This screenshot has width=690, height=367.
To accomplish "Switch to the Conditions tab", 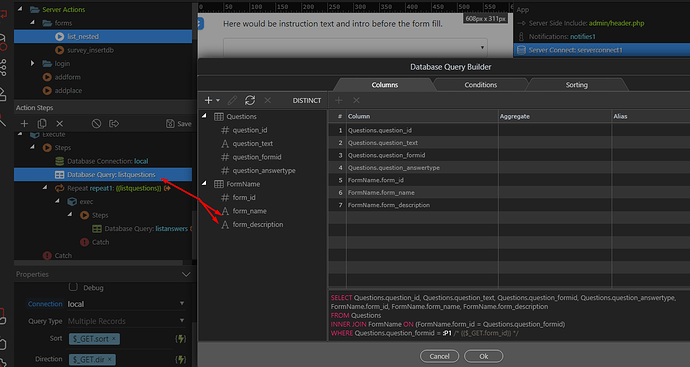I will coord(481,85).
